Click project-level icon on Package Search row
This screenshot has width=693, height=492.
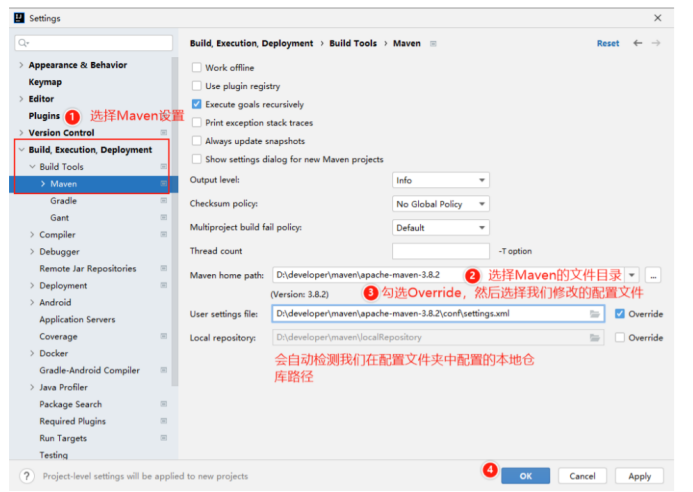(164, 404)
